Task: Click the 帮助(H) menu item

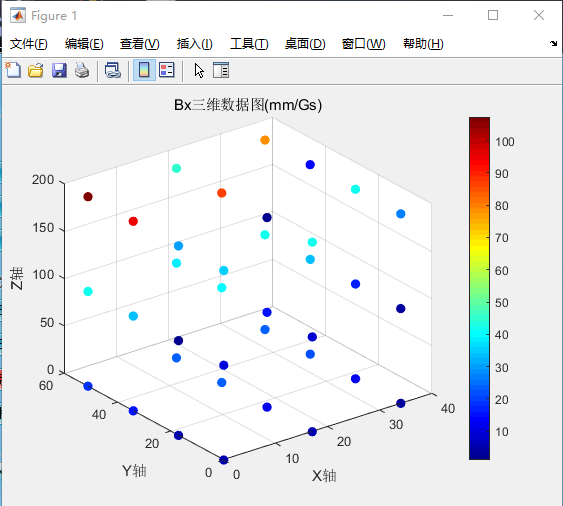Action: point(423,44)
